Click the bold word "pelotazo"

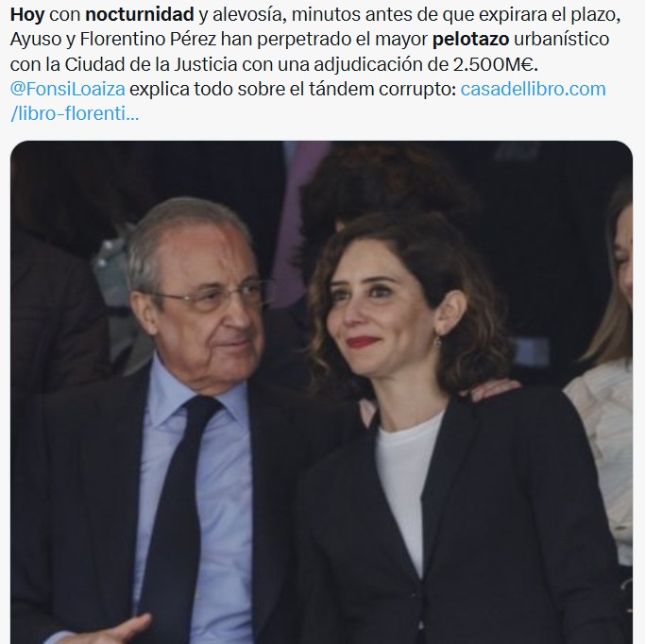click(470, 40)
